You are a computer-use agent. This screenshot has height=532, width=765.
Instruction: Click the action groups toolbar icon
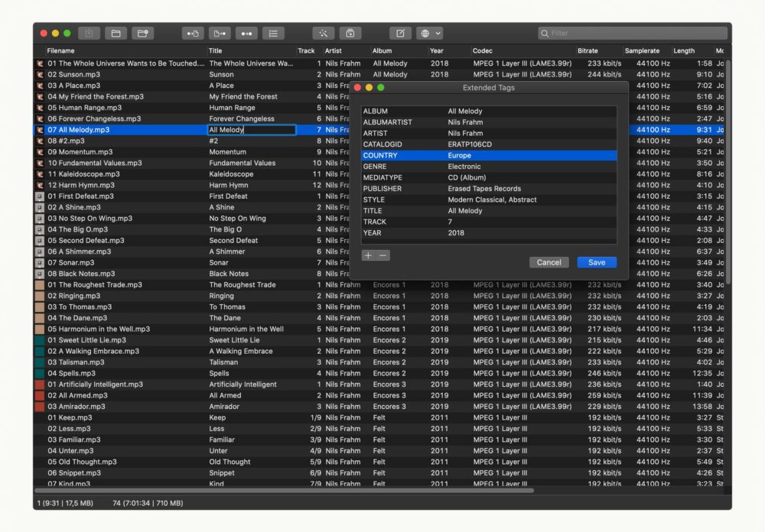[x=350, y=33]
